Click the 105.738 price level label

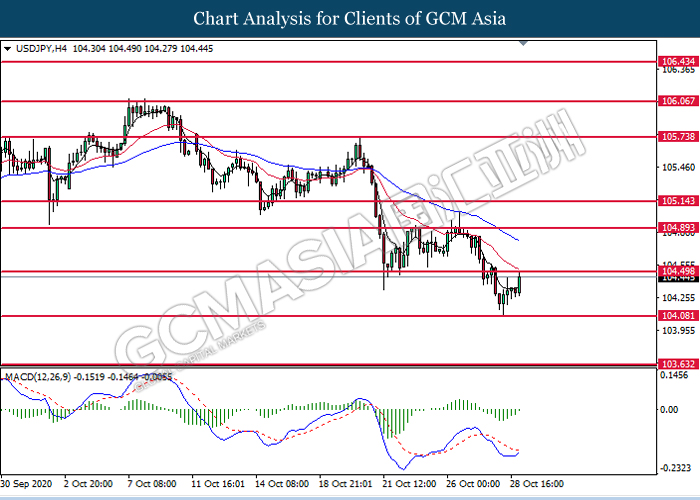678,137
